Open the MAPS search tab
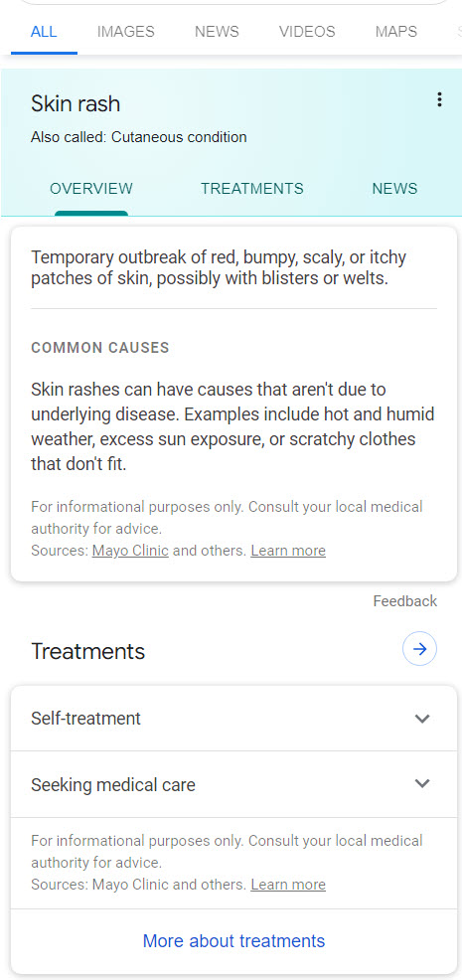The height and width of the screenshot is (980, 462). tap(395, 31)
